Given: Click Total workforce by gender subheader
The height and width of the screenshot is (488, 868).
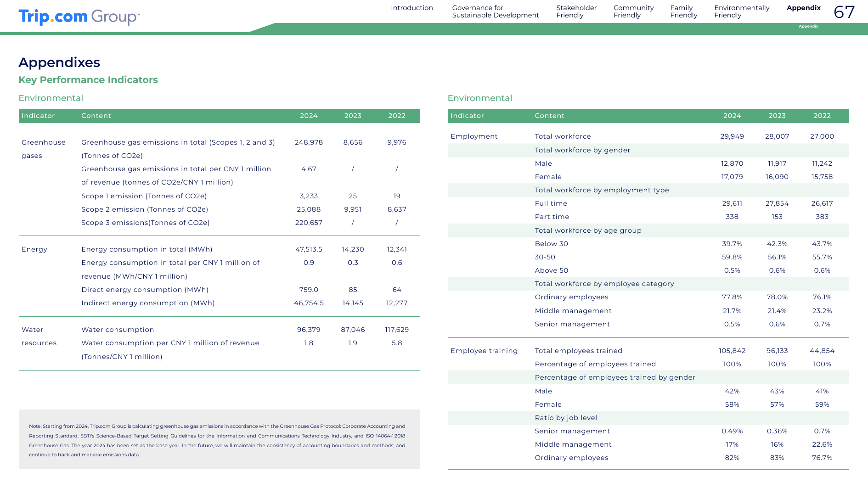Looking at the screenshot, I should [582, 150].
